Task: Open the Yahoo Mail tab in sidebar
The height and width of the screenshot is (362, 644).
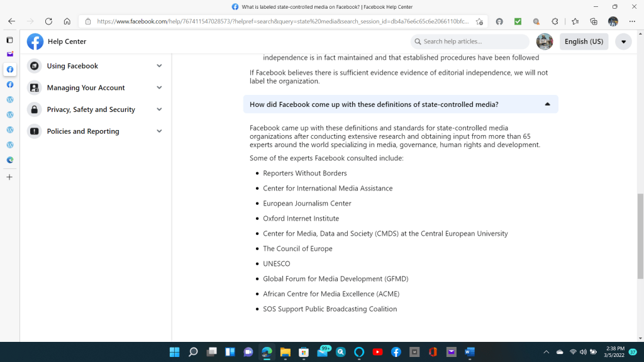Action: pyautogui.click(x=9, y=54)
